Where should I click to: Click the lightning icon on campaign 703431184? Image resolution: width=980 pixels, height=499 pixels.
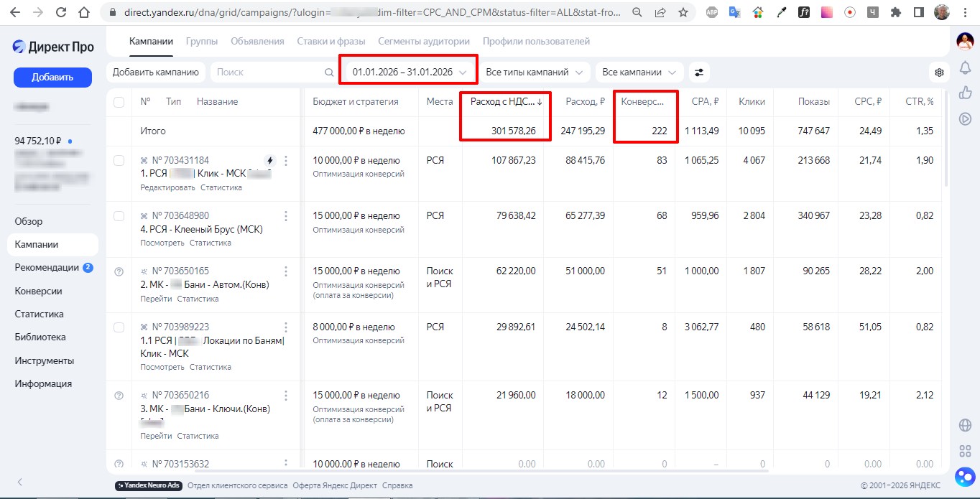click(x=270, y=160)
